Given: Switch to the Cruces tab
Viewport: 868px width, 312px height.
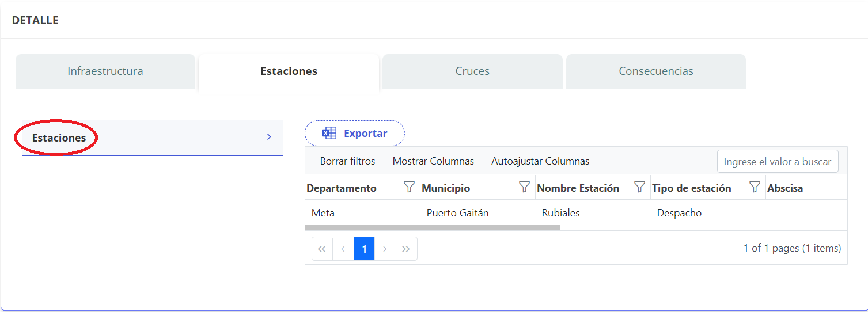Looking at the screenshot, I should [472, 71].
